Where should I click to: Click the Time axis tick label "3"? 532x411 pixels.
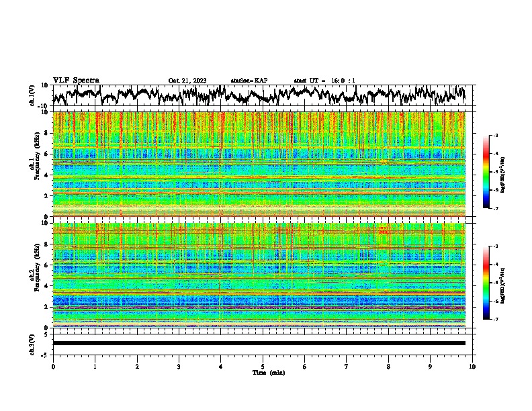tap(179, 367)
